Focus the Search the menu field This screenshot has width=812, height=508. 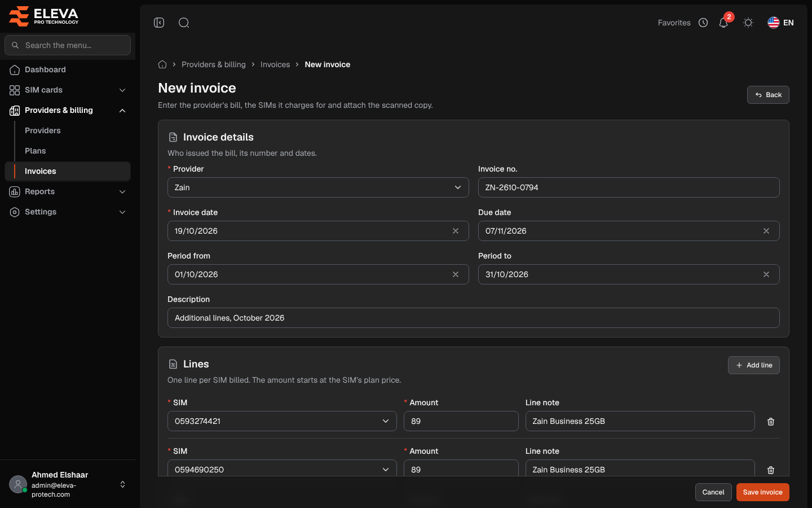click(68, 45)
